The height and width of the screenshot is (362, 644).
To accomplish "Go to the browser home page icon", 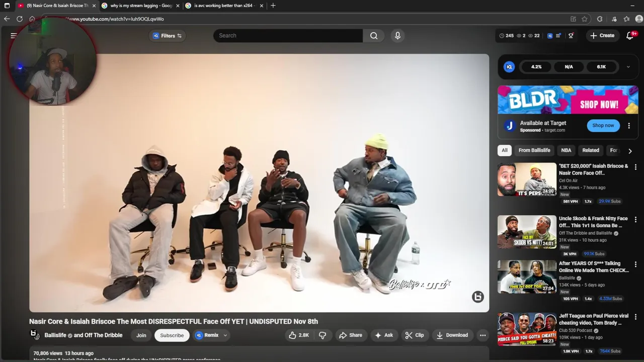I will (x=32, y=19).
